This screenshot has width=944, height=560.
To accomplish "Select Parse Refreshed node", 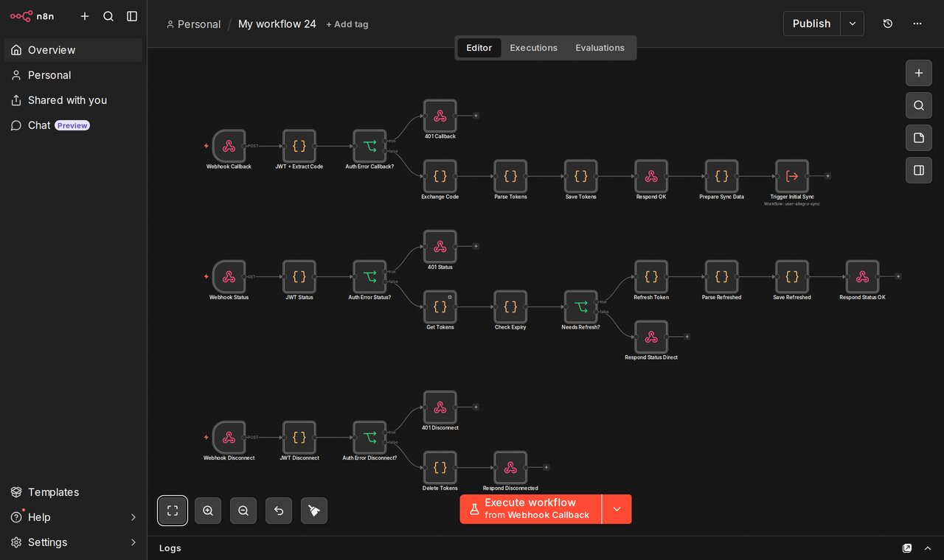I will coord(721,276).
